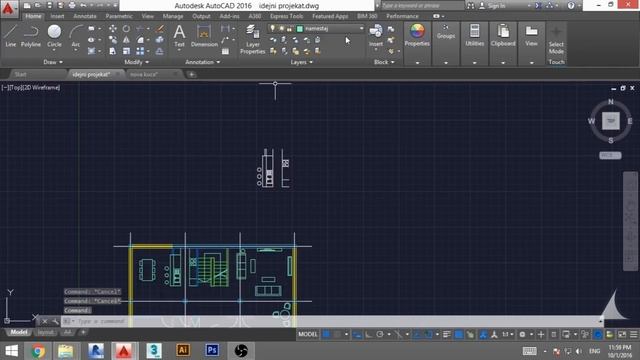The height and width of the screenshot is (360, 640).
Task: Select the Arc tool
Action: tap(76, 36)
